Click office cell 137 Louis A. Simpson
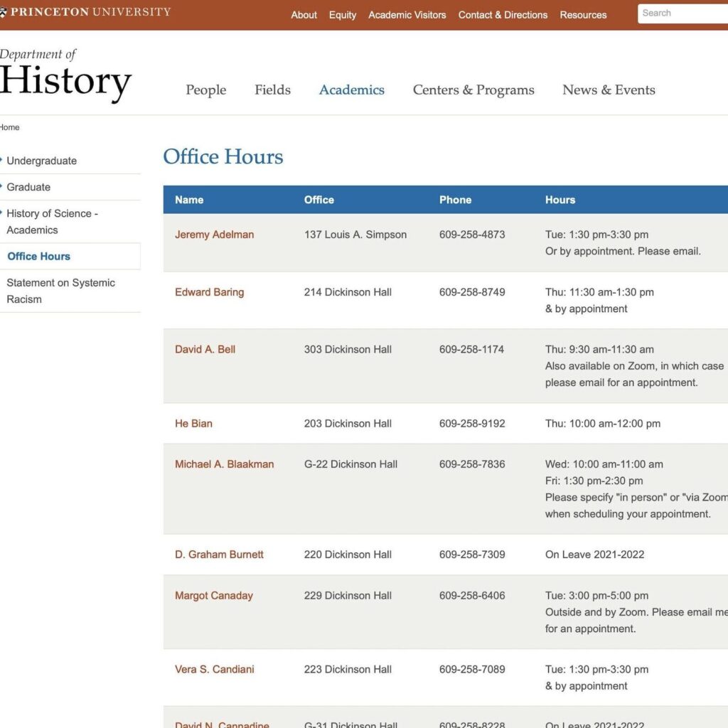728x728 pixels. click(x=355, y=235)
